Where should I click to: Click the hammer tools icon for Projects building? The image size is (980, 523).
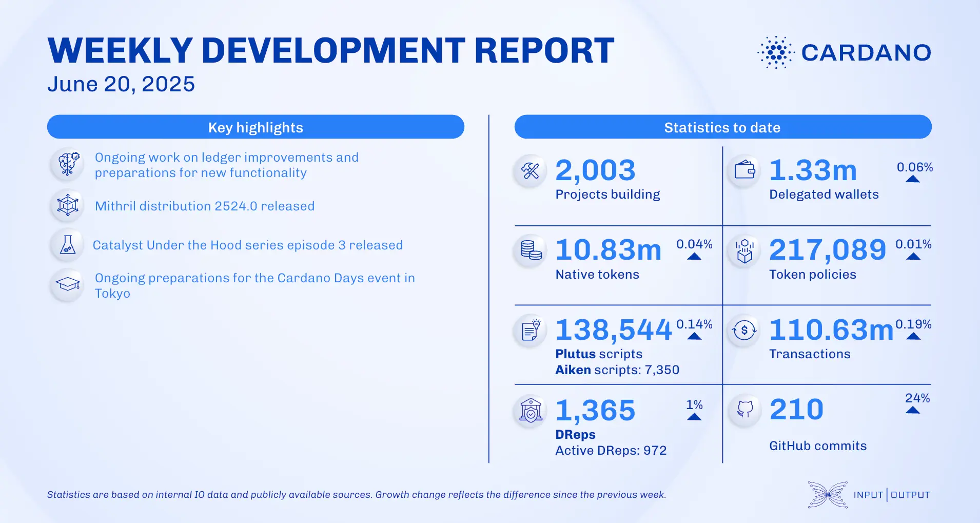tap(530, 171)
